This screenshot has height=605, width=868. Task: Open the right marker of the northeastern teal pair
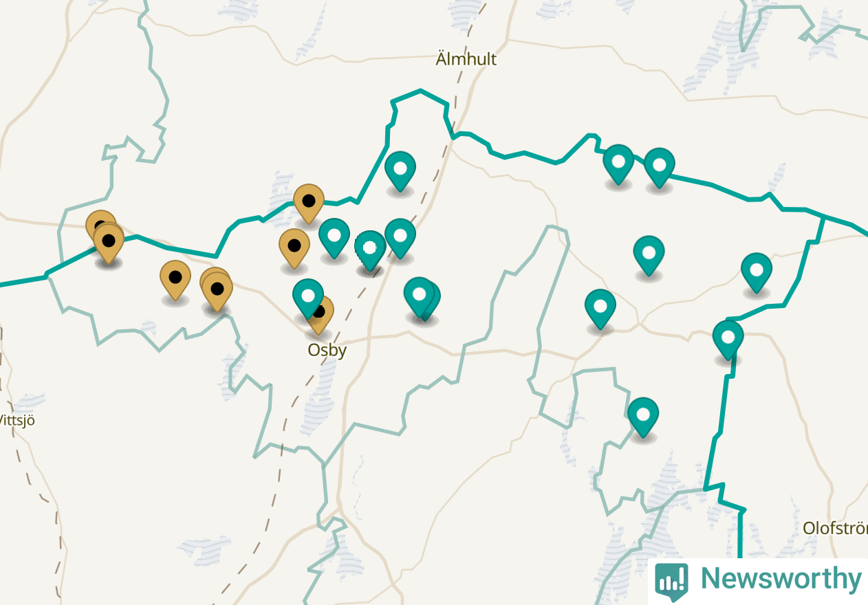(660, 167)
